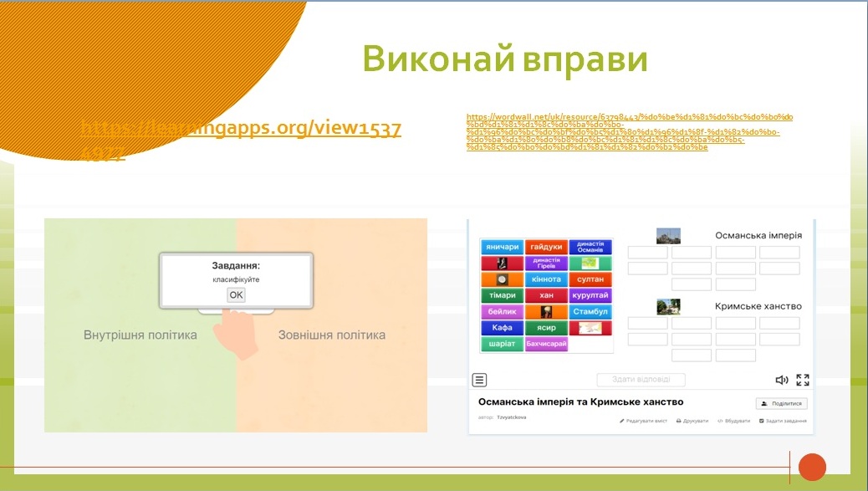Open the Wordwall menu hamburger icon
This screenshot has width=868, height=491.
tap(479, 380)
